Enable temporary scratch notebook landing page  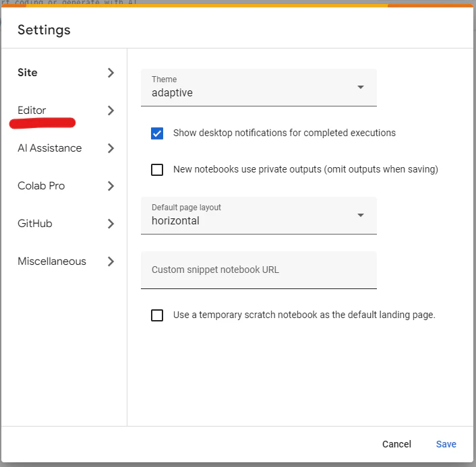(x=157, y=315)
